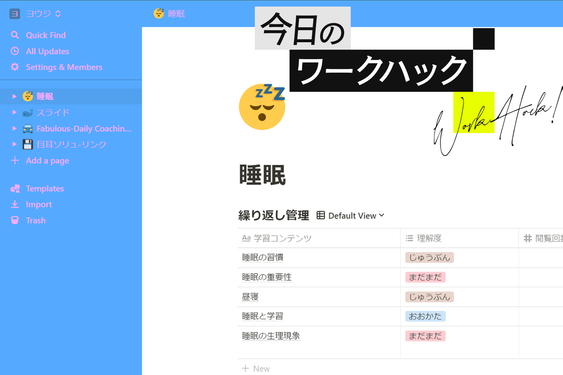
Task: Click the table icon beside Default View
Action: (320, 216)
